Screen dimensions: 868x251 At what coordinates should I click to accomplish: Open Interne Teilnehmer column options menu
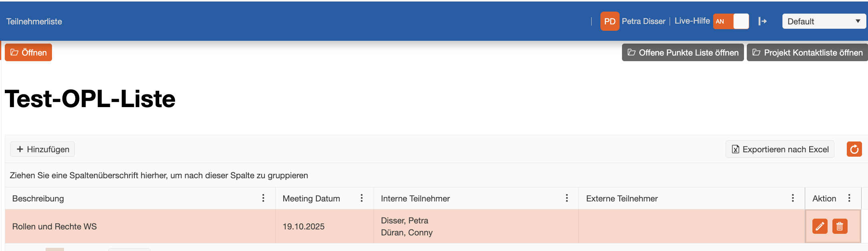click(567, 198)
